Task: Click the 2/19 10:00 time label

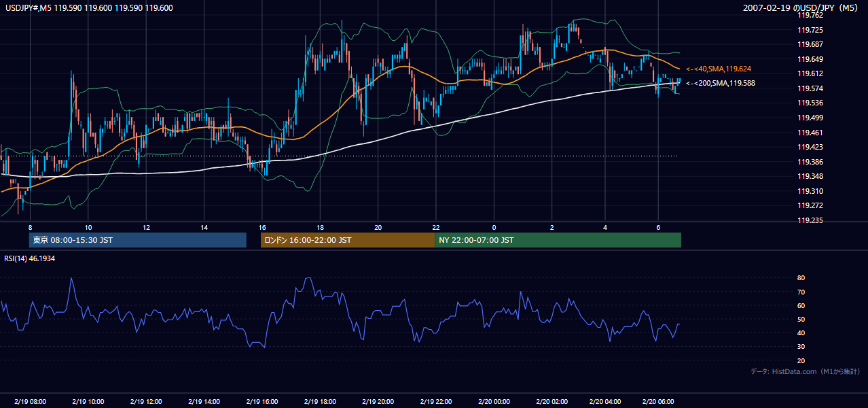Action: coord(88,402)
